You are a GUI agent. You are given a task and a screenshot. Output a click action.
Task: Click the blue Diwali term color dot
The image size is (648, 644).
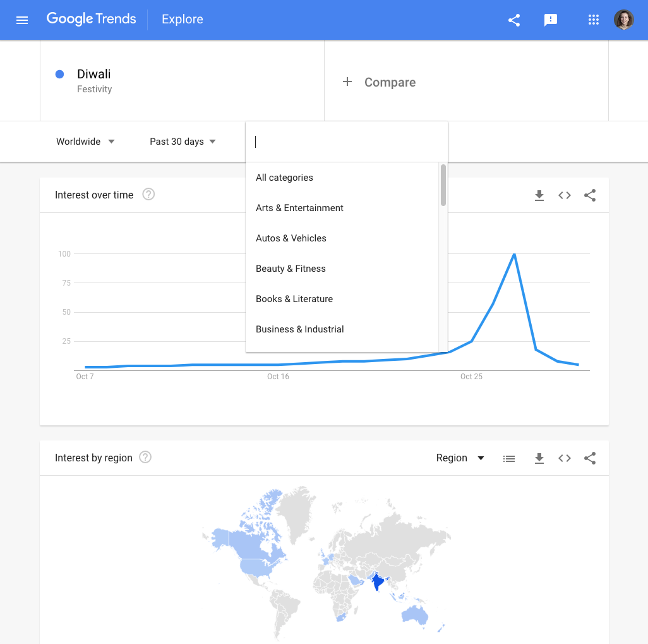(59, 74)
